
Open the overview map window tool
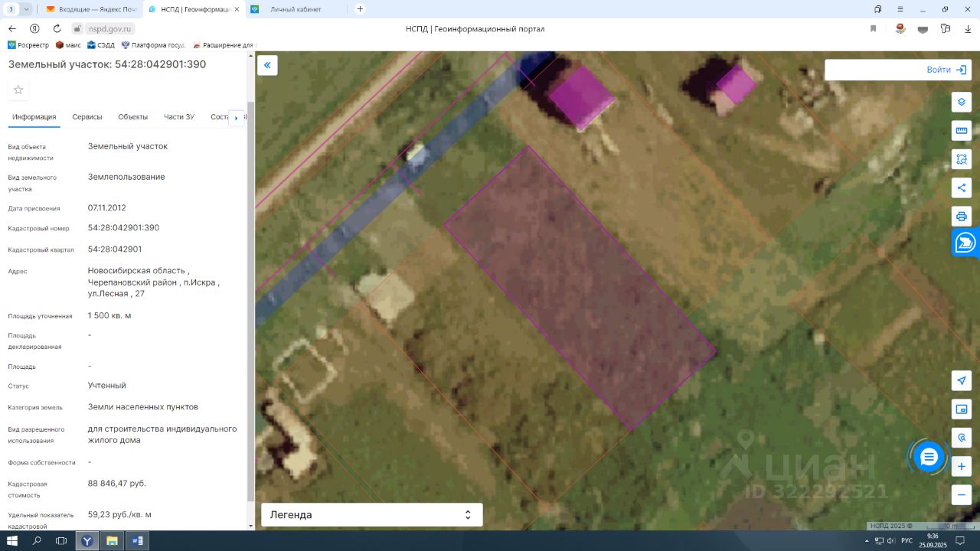(962, 409)
